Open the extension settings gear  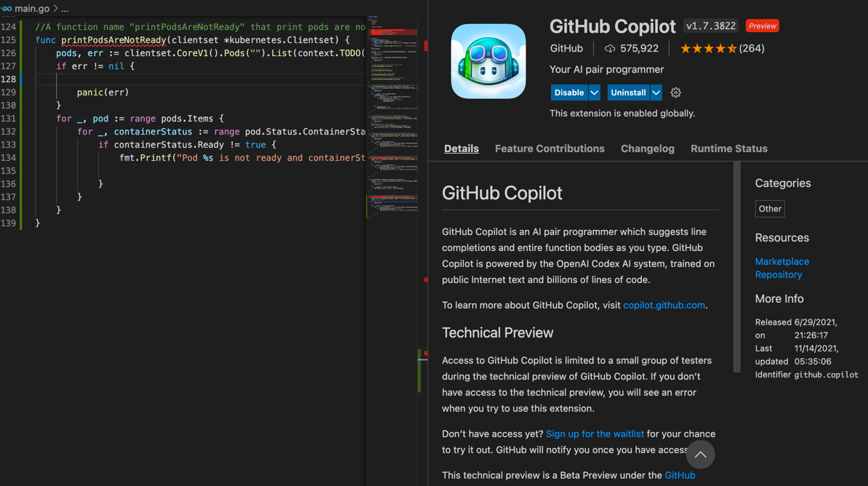(675, 93)
